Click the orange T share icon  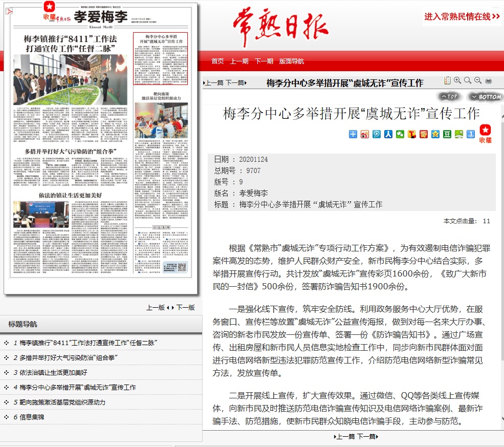point(412,134)
